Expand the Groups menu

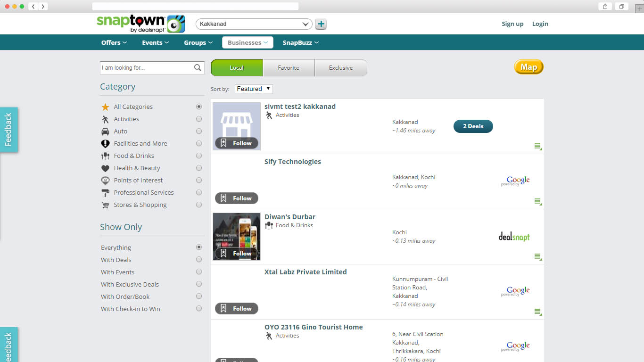(198, 42)
